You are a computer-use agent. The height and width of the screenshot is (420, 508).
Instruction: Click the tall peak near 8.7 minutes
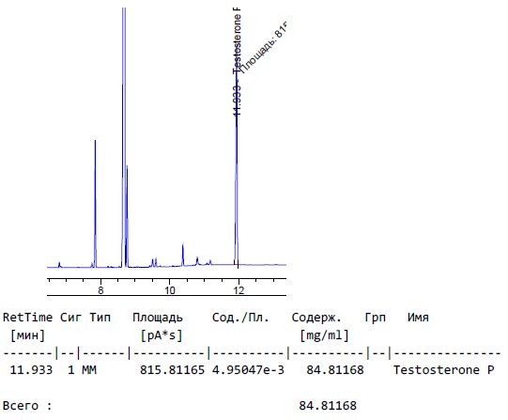click(124, 136)
